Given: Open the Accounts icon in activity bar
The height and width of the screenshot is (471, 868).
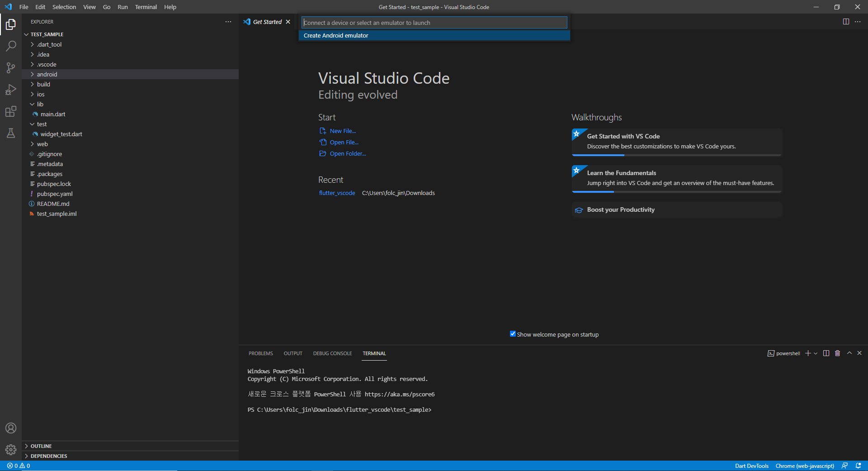Looking at the screenshot, I should pyautogui.click(x=11, y=428).
